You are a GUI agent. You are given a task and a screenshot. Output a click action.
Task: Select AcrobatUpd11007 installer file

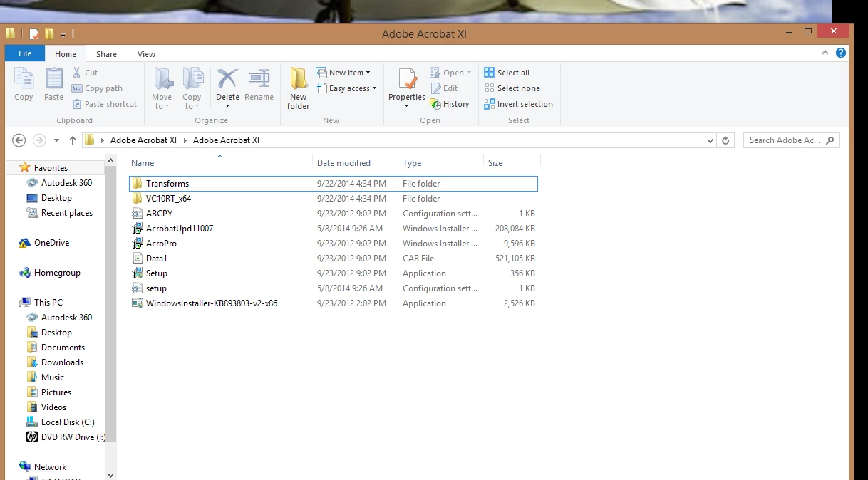coord(333,229)
